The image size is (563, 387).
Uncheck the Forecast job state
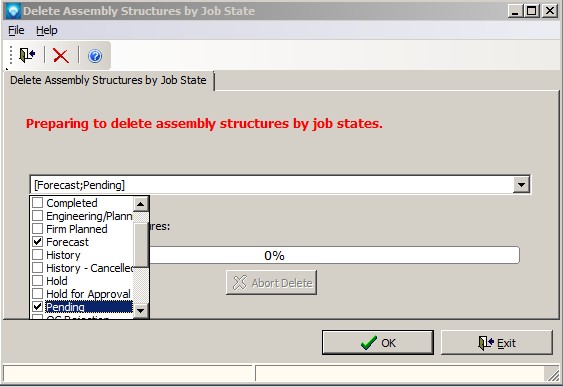pyautogui.click(x=38, y=242)
